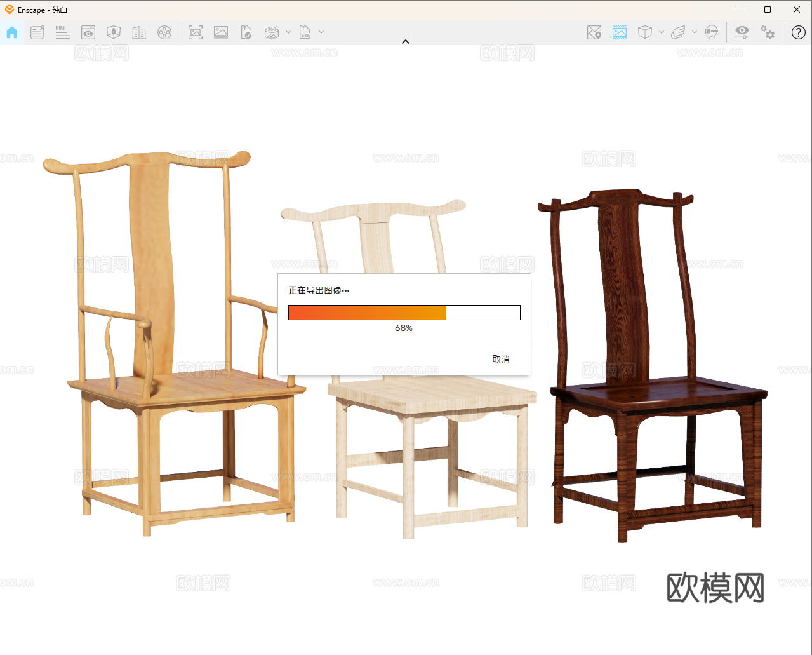The height and width of the screenshot is (655, 812).
Task: Click the 取消 button to cancel export
Action: coord(500,360)
